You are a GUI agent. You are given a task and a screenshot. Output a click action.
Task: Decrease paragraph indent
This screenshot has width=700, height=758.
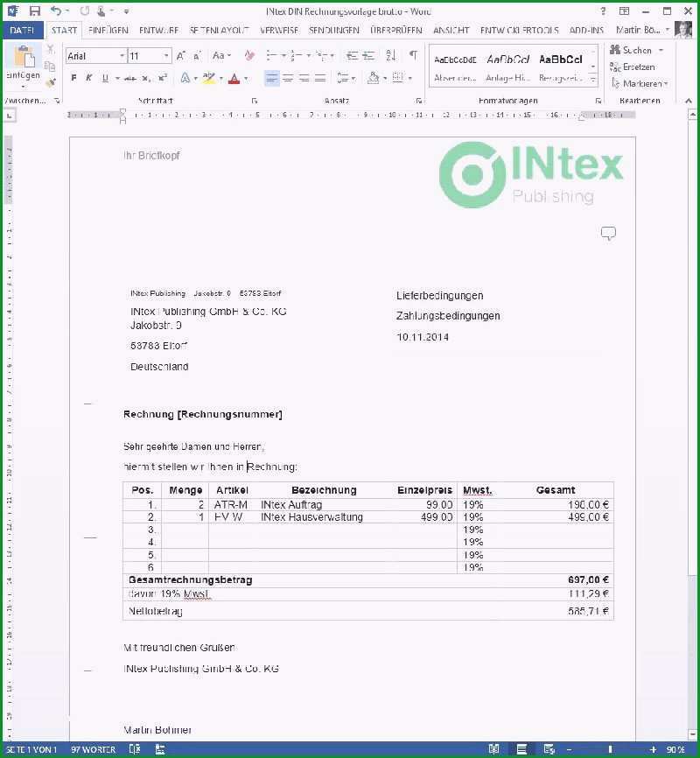352,56
